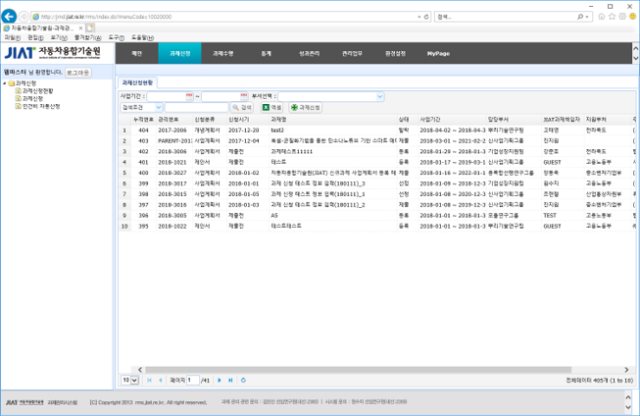The height and width of the screenshot is (416, 640).
Task: Open end date calendar picker in 사업기간
Action: 245,96
